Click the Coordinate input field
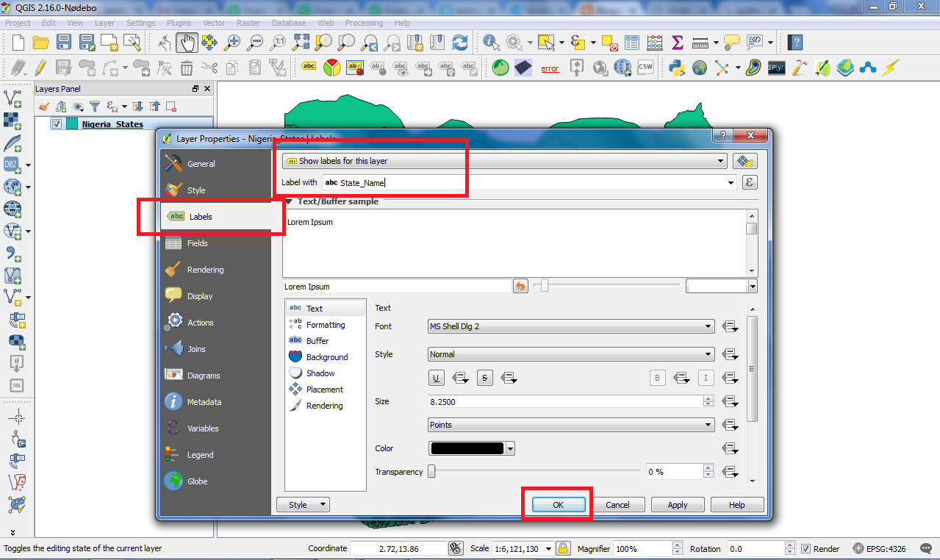Image resolution: width=940 pixels, height=560 pixels. pyautogui.click(x=398, y=549)
